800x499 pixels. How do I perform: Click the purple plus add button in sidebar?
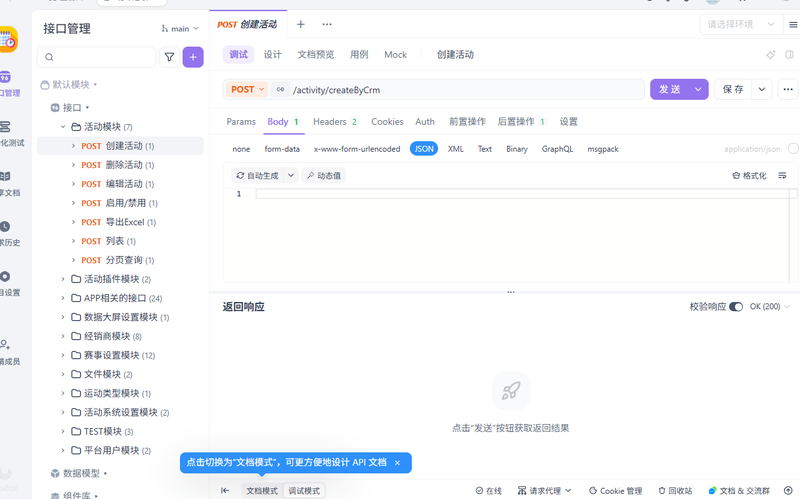[193, 57]
